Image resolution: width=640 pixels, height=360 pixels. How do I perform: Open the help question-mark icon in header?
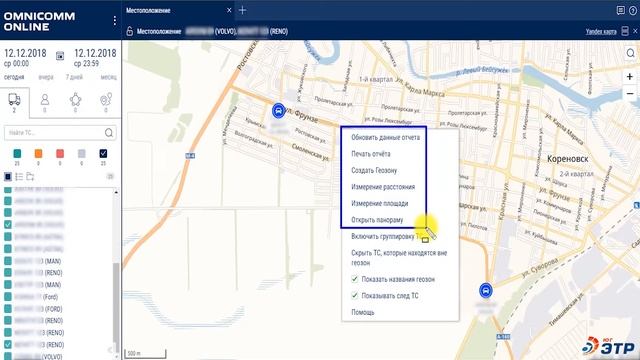pyautogui.click(x=633, y=11)
